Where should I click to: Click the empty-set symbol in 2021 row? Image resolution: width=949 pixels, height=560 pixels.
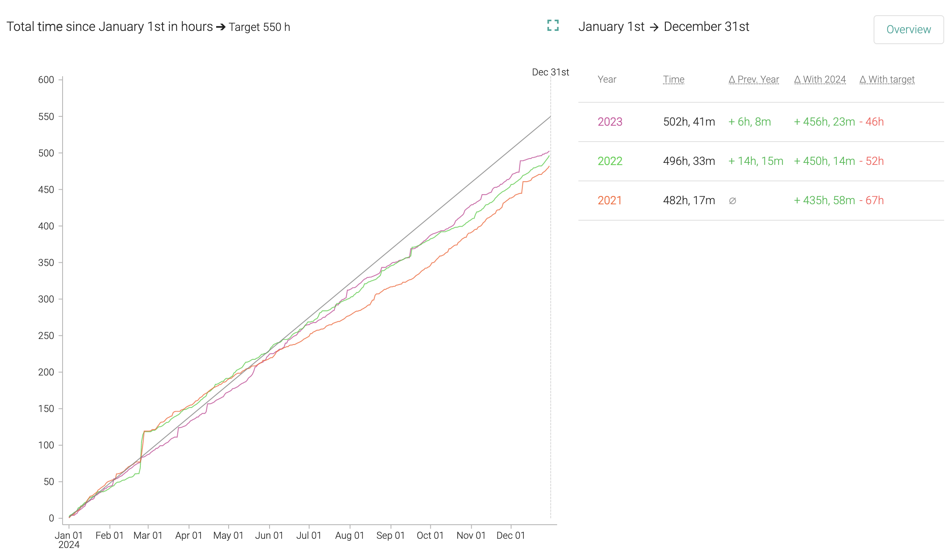[732, 201]
